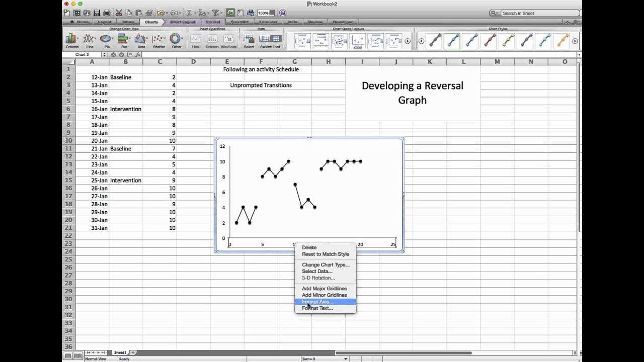Image resolution: width=644 pixels, height=362 pixels.
Task: Switch to Page Layout view icon
Action: pos(77,356)
